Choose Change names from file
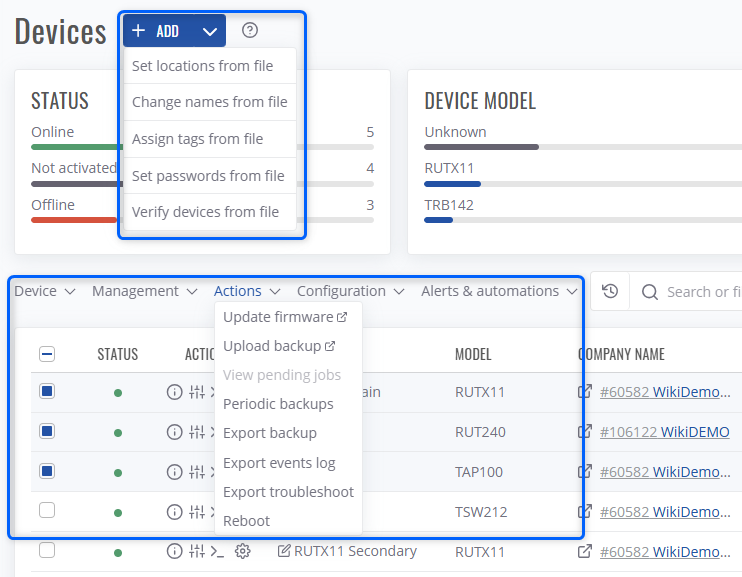742x577 pixels. [210, 102]
